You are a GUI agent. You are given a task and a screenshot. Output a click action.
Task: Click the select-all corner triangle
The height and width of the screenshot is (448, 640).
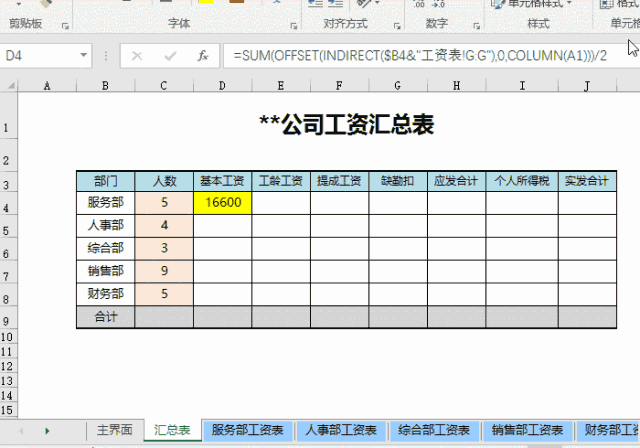[x=11, y=86]
